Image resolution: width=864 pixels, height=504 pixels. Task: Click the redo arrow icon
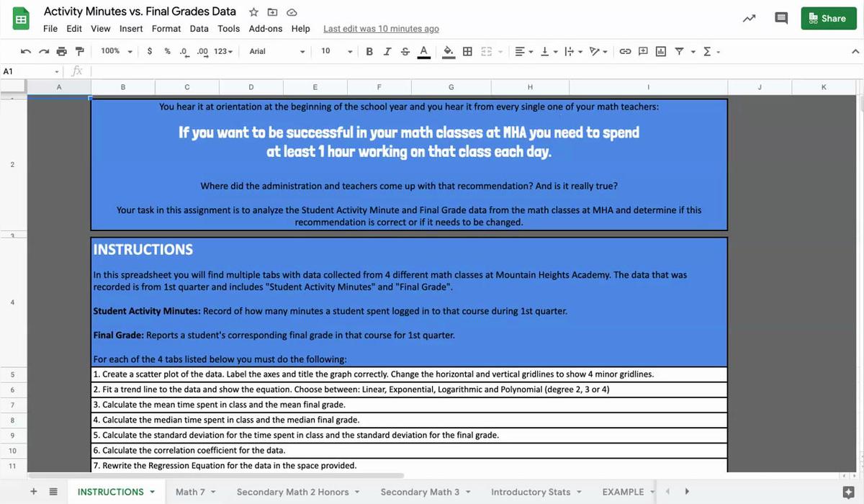coord(43,51)
